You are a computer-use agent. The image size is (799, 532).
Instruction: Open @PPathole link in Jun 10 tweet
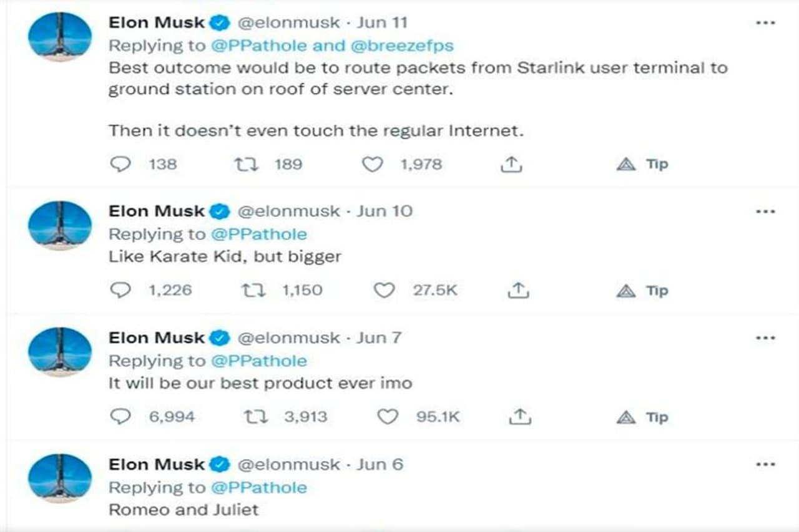click(259, 235)
